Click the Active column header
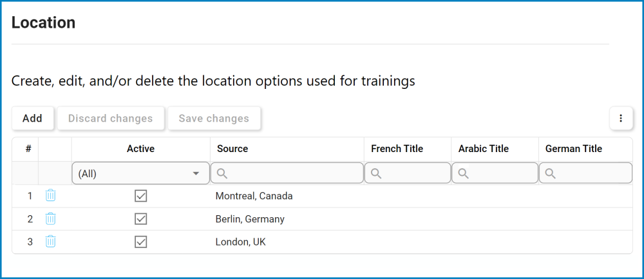 tap(140, 149)
